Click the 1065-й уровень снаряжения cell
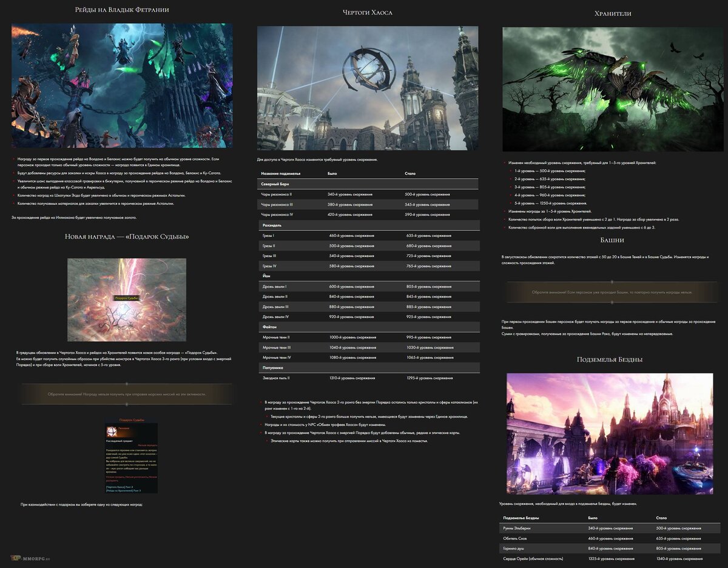This screenshot has height=568, width=728. tap(430, 358)
